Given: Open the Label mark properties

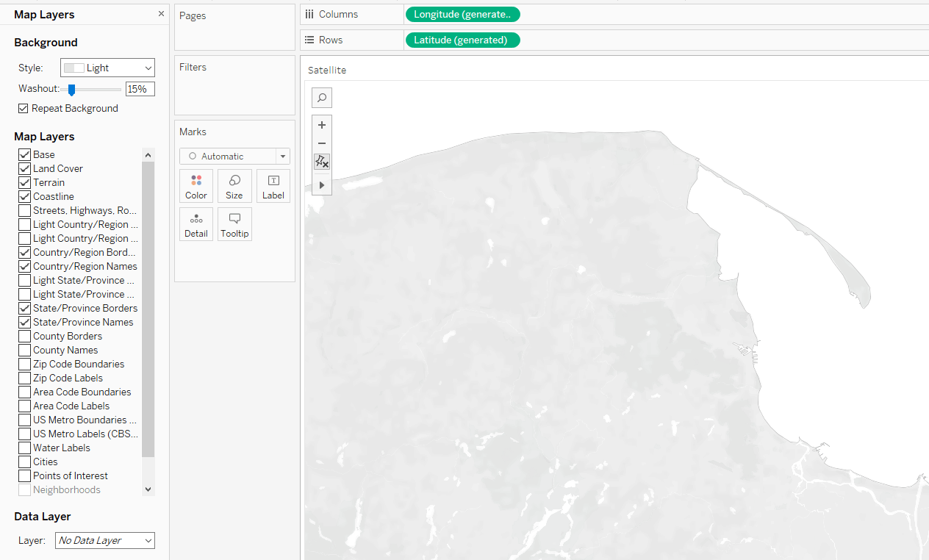Looking at the screenshot, I should [273, 186].
